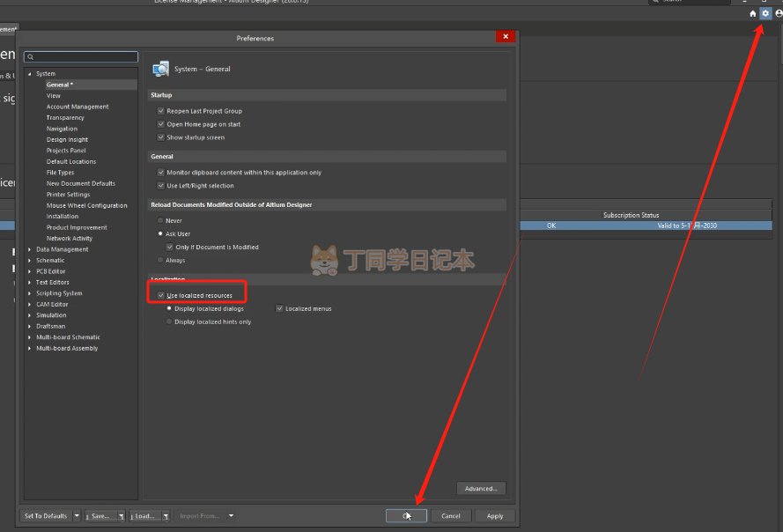Open Default Locations preferences
The image size is (783, 532).
(x=71, y=162)
